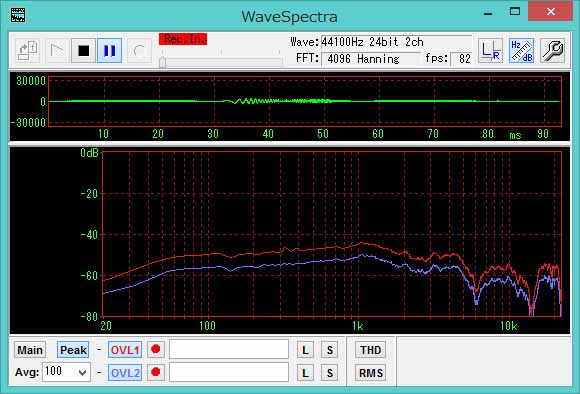Screen dimensions: 580x394
Task: Click the file open icon in toolbar
Action: [x=27, y=51]
